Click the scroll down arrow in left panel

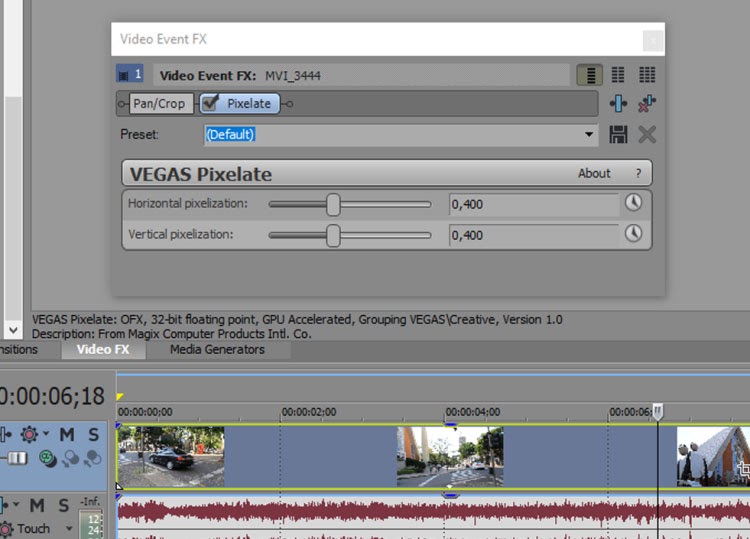click(x=13, y=330)
